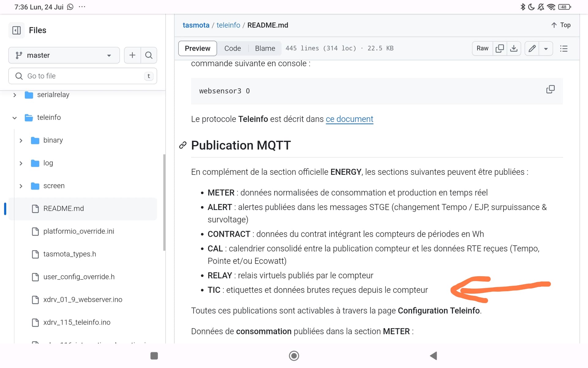Copy raw file contents icon
The image size is (588, 368).
(499, 48)
